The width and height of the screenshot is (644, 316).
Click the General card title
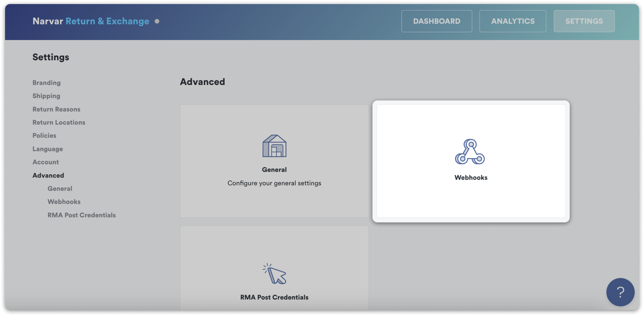[x=274, y=170]
